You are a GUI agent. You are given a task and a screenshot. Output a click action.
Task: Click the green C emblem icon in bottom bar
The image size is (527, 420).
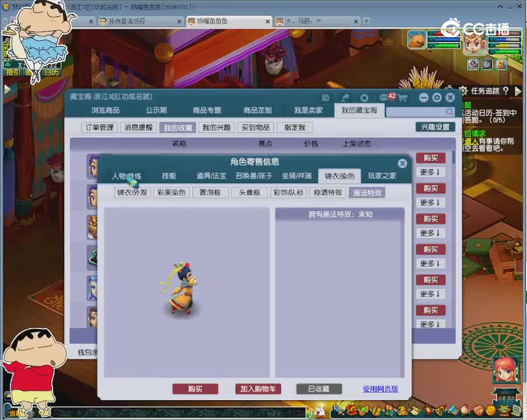(504, 411)
